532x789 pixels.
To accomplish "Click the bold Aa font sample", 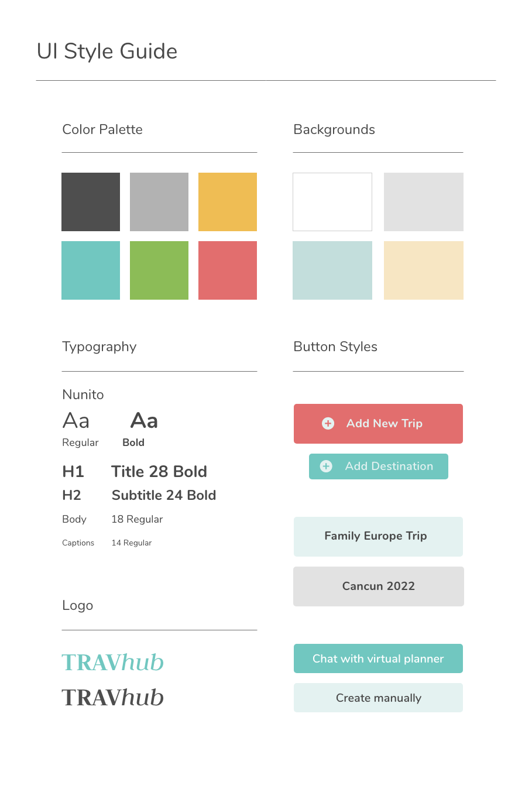I will tap(144, 421).
